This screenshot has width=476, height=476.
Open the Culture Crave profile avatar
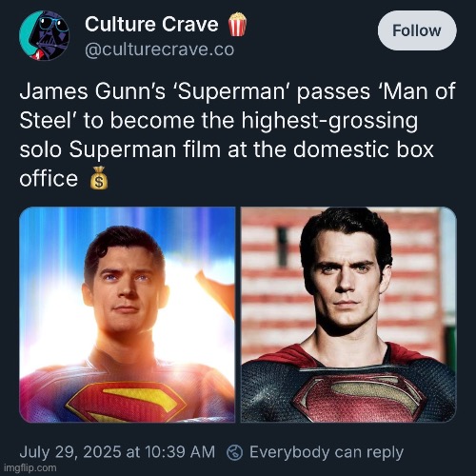click(x=44, y=35)
